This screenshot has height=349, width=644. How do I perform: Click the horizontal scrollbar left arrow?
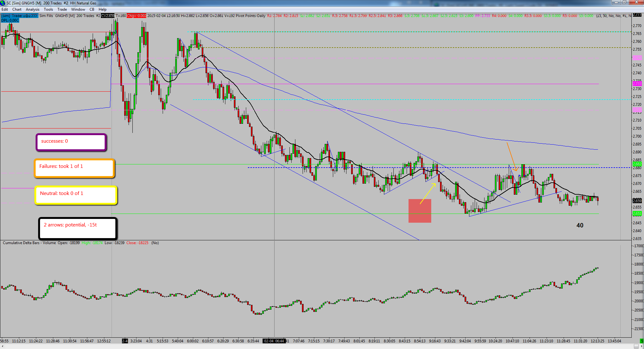click(x=3, y=346)
